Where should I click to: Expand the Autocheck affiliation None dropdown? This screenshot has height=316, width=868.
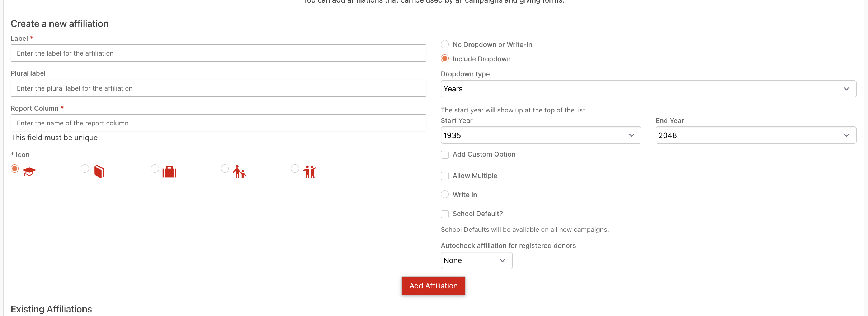pos(476,260)
